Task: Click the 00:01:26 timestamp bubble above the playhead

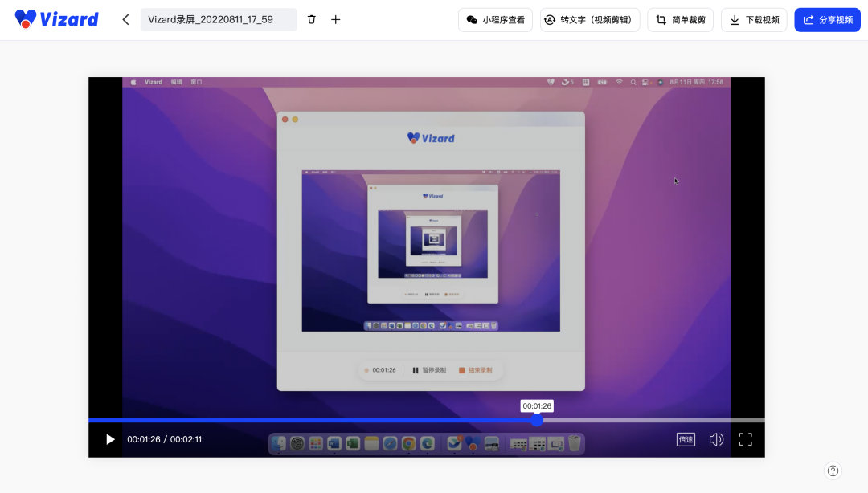Action: click(x=536, y=405)
